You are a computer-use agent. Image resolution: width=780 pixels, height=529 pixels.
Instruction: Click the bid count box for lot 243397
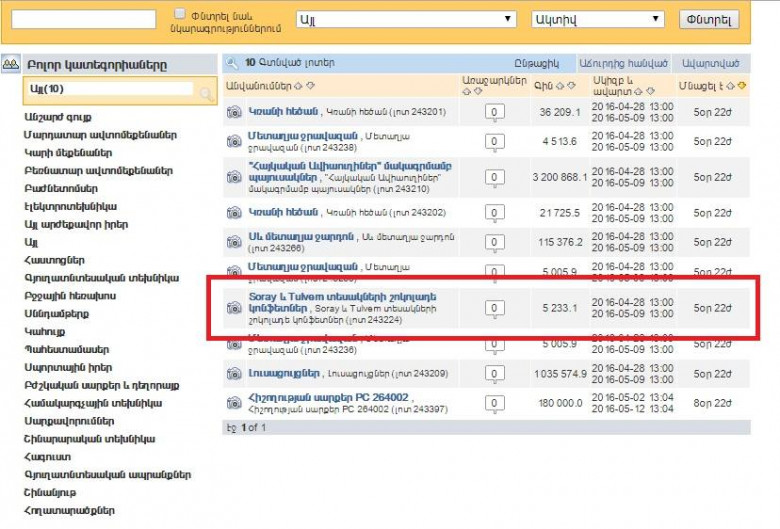493,403
